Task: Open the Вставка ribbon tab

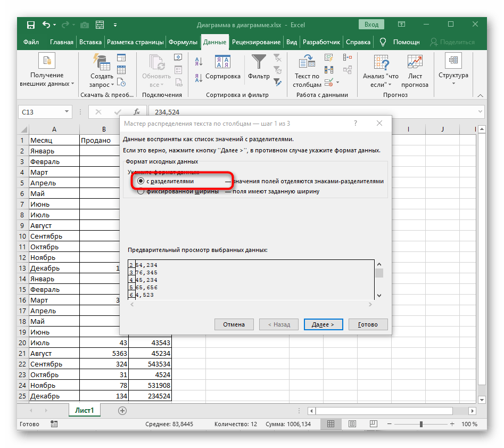Action: [x=90, y=42]
